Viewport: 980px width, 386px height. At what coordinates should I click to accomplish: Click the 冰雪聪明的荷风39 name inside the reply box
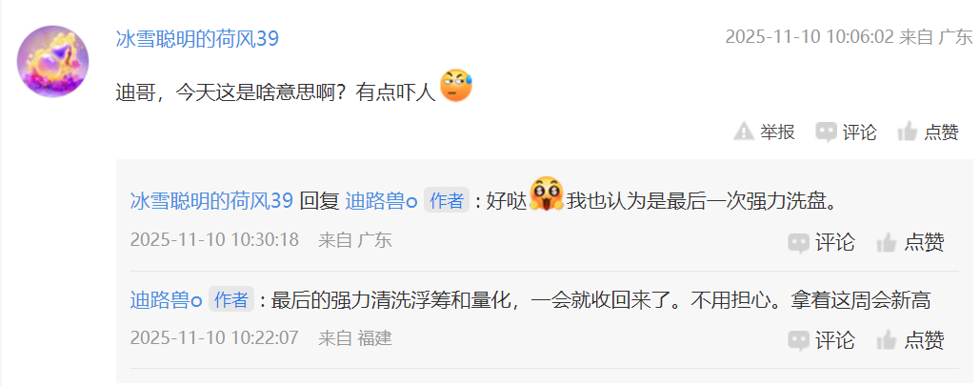pyautogui.click(x=211, y=201)
